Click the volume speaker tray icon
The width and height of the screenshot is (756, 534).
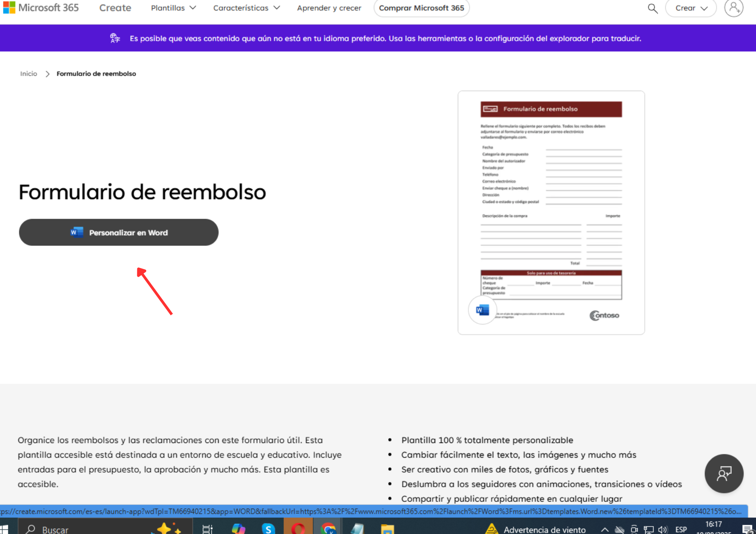click(x=662, y=529)
